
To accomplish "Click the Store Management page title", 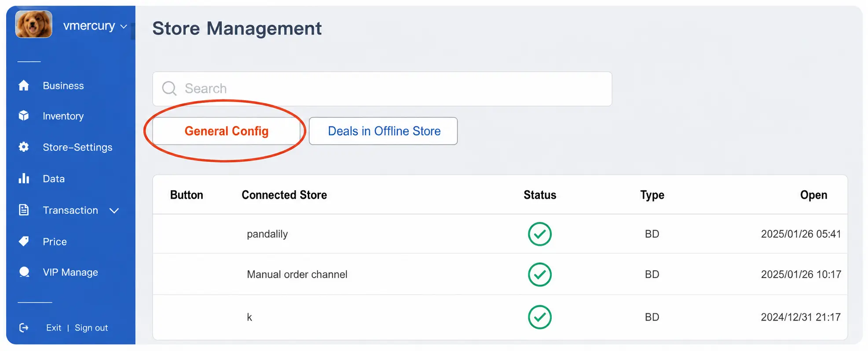I will (237, 28).
